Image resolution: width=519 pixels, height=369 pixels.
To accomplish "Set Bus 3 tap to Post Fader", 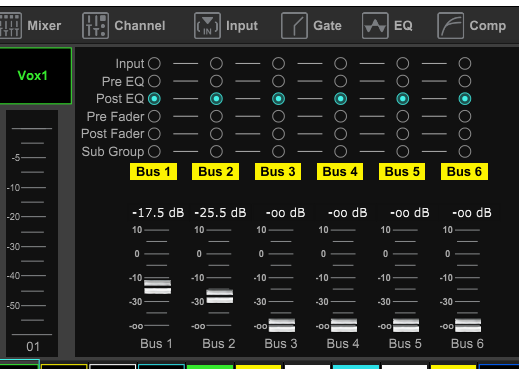I will [x=278, y=134].
